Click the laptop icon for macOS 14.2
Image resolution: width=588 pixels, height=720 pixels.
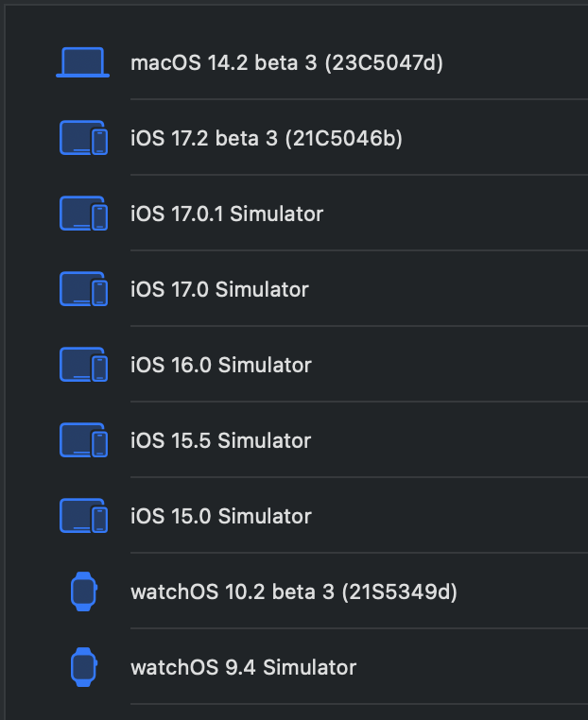[83, 63]
